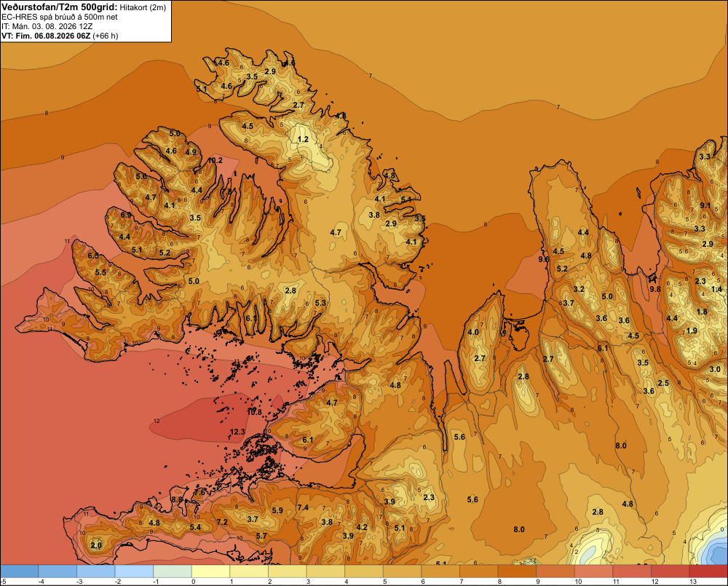The width and height of the screenshot is (728, 586).
Task: Click the 2.5 temperature value on the map
Action: tap(663, 383)
